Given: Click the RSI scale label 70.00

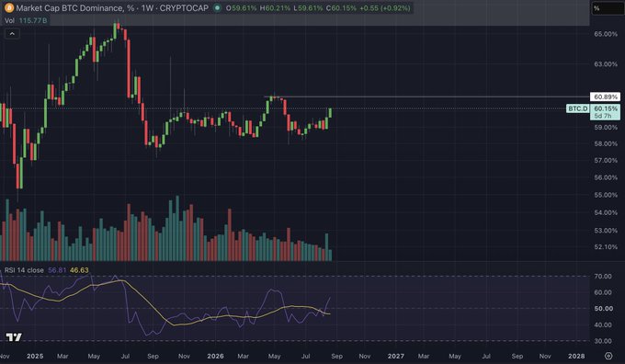Looking at the screenshot, I should pyautogui.click(x=603, y=276).
